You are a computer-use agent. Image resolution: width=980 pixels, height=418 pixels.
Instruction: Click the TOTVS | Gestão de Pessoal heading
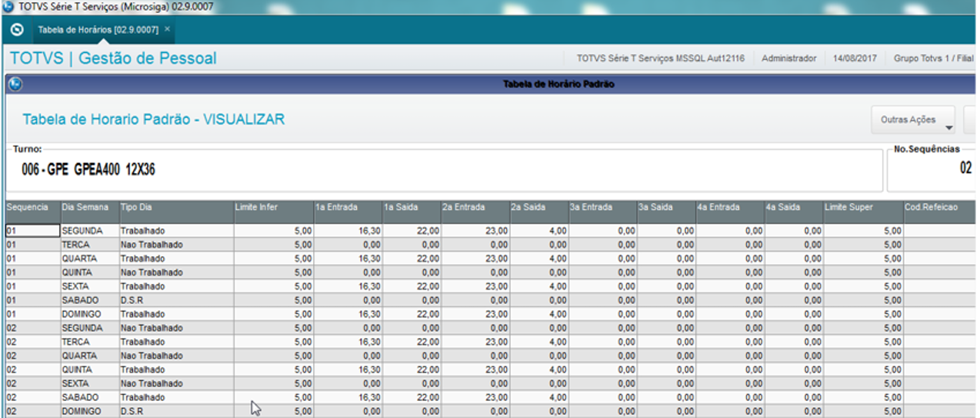113,59
